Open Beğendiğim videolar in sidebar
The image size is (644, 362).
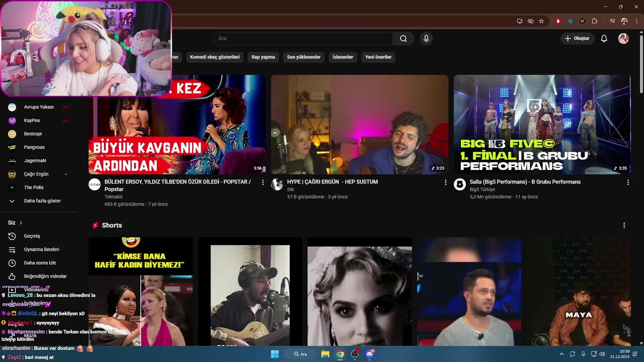tap(39, 277)
